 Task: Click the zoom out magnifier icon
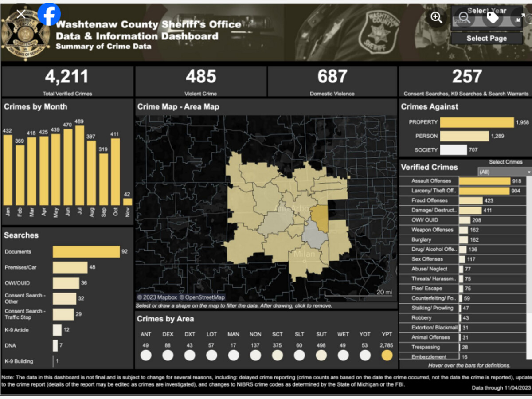pos(464,18)
